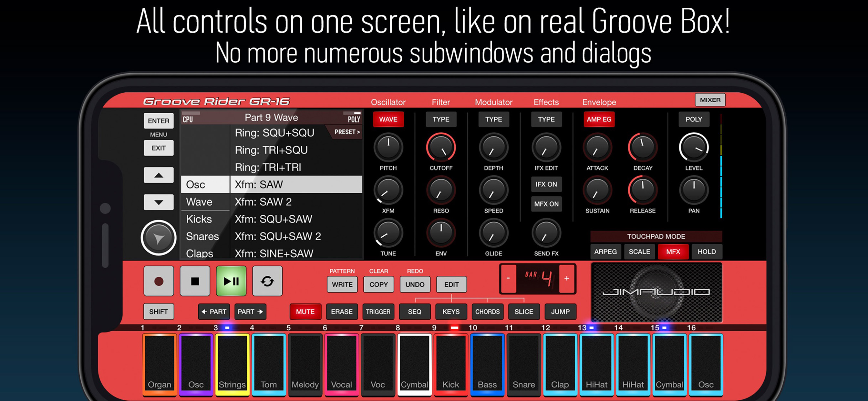Click the green Play/Pause button
Image resolution: width=868 pixels, height=401 pixels.
[231, 281]
